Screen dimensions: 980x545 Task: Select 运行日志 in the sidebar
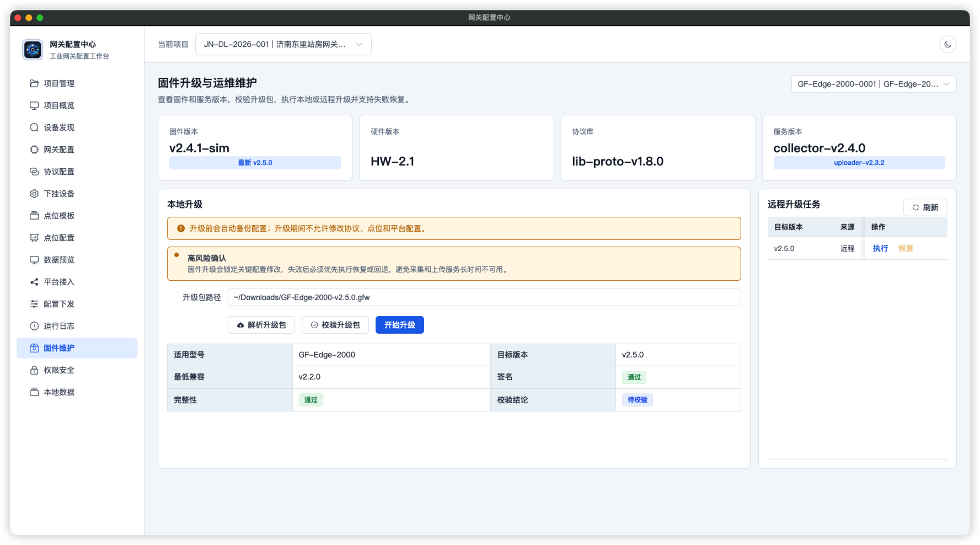point(77,326)
